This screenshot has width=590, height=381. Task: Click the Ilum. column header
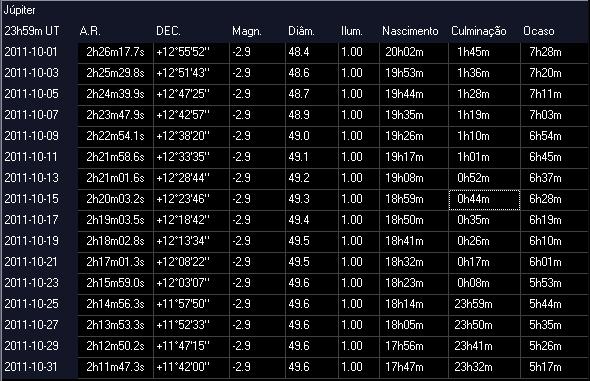pos(352,31)
